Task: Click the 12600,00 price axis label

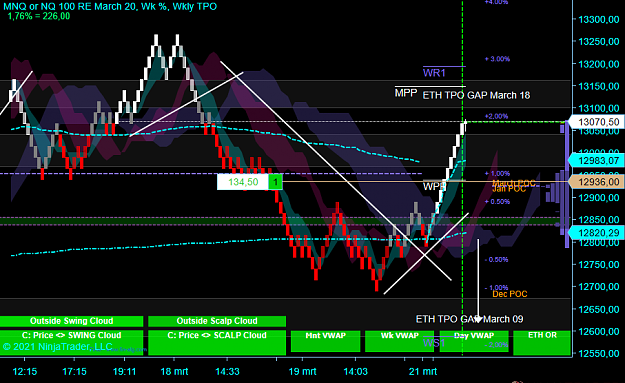Action: pyautogui.click(x=599, y=331)
